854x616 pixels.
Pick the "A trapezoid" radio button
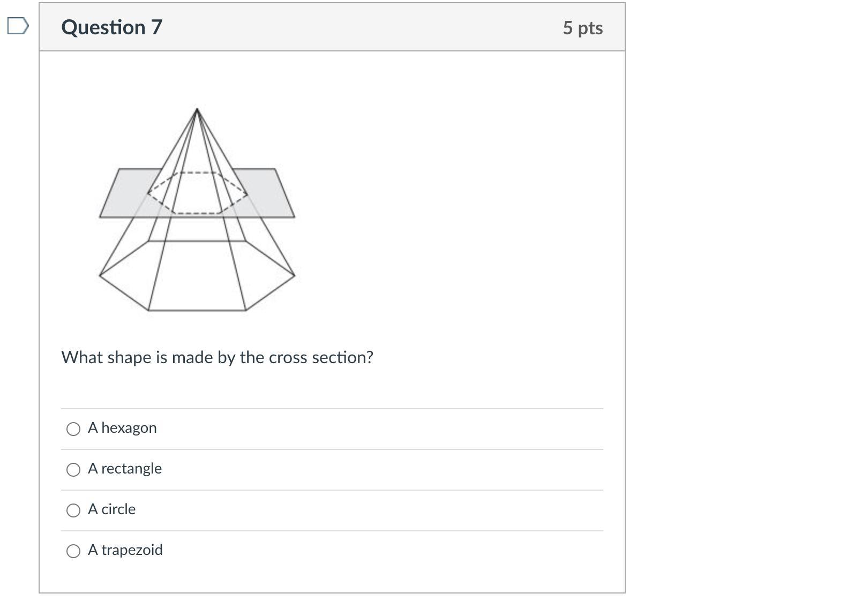tap(73, 551)
